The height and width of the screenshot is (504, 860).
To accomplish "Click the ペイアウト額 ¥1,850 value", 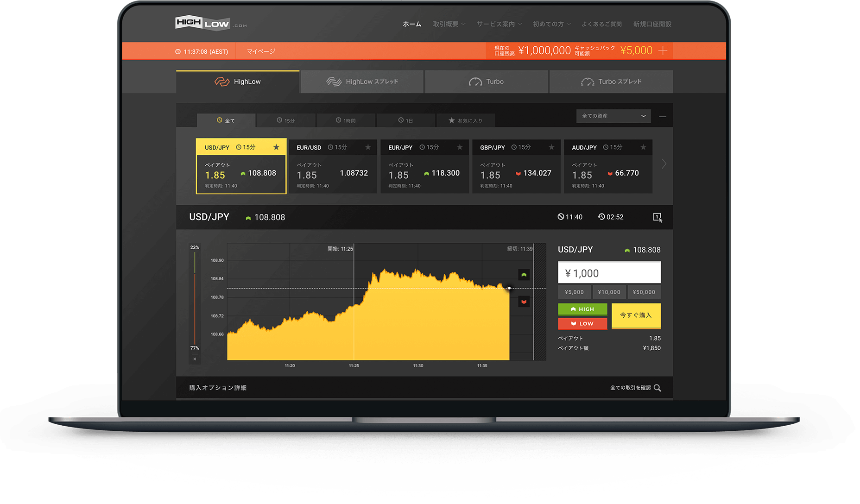I will click(651, 348).
